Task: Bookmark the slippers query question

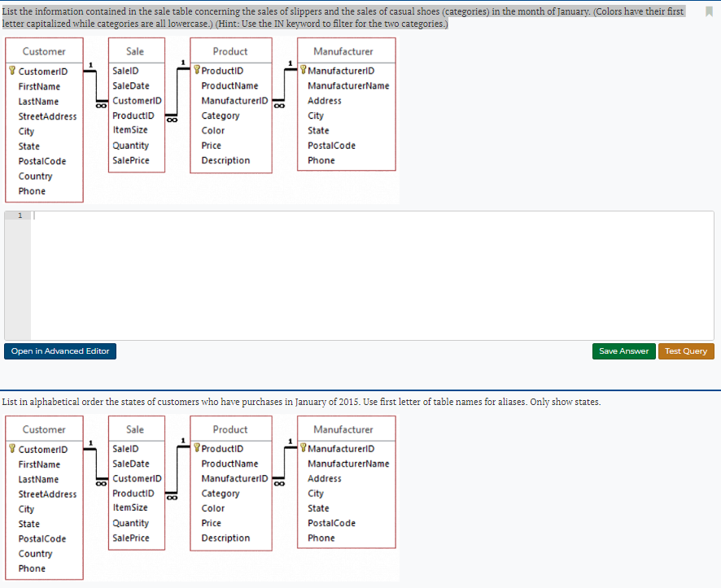Action: pyautogui.click(x=709, y=11)
